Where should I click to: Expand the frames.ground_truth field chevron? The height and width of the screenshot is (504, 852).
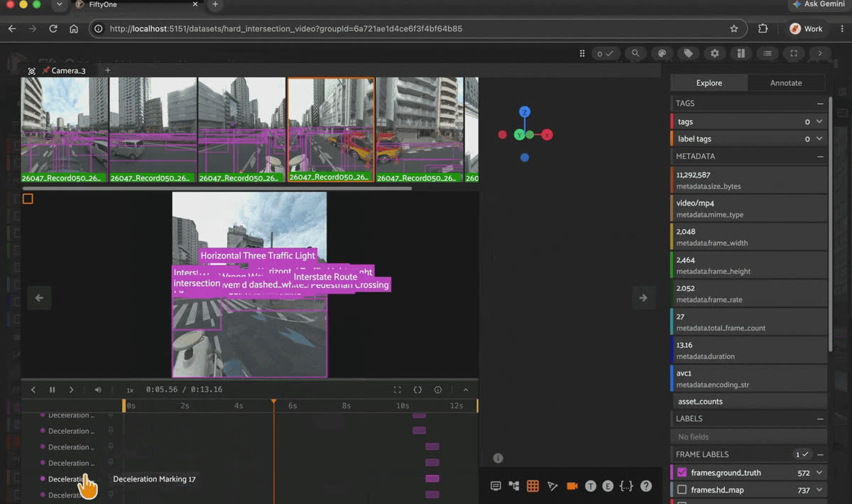tap(819, 473)
